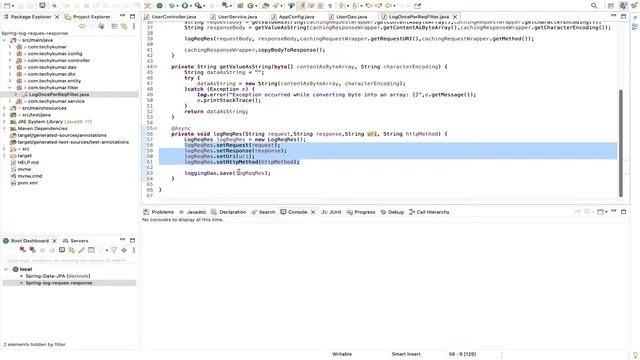Click Collapse All icon in Package Explorer

114,26
